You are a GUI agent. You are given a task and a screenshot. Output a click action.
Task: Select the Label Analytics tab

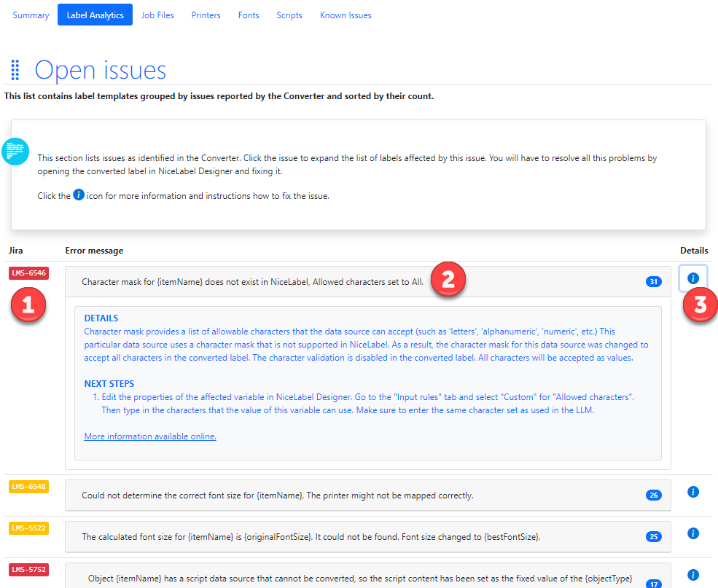(x=95, y=15)
